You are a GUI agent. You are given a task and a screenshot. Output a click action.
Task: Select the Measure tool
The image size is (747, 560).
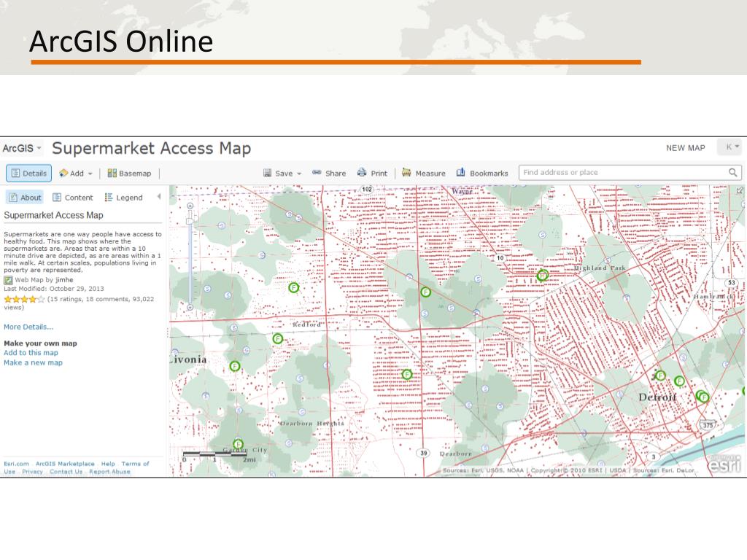pyautogui.click(x=424, y=174)
